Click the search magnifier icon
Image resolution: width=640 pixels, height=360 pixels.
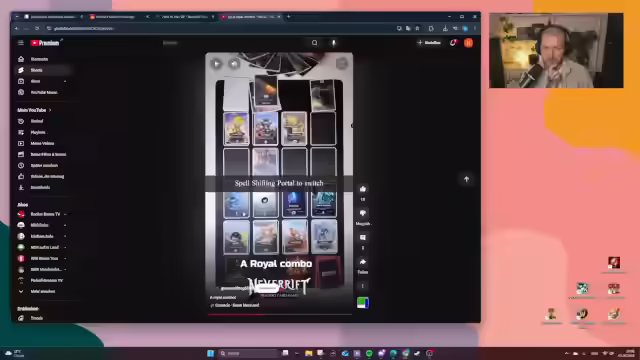314,43
